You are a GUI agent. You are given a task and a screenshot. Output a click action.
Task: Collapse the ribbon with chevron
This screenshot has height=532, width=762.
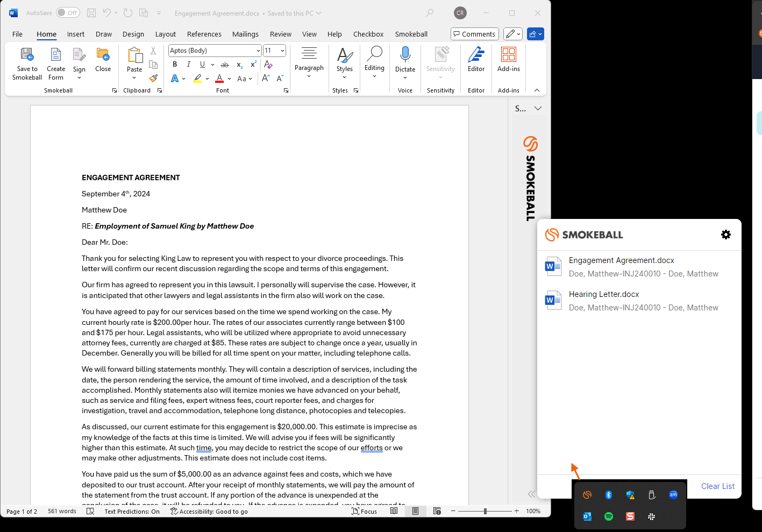(537, 90)
